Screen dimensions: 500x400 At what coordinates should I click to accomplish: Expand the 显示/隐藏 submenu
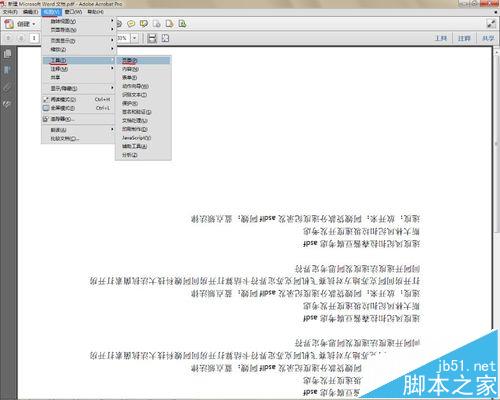tap(78, 88)
